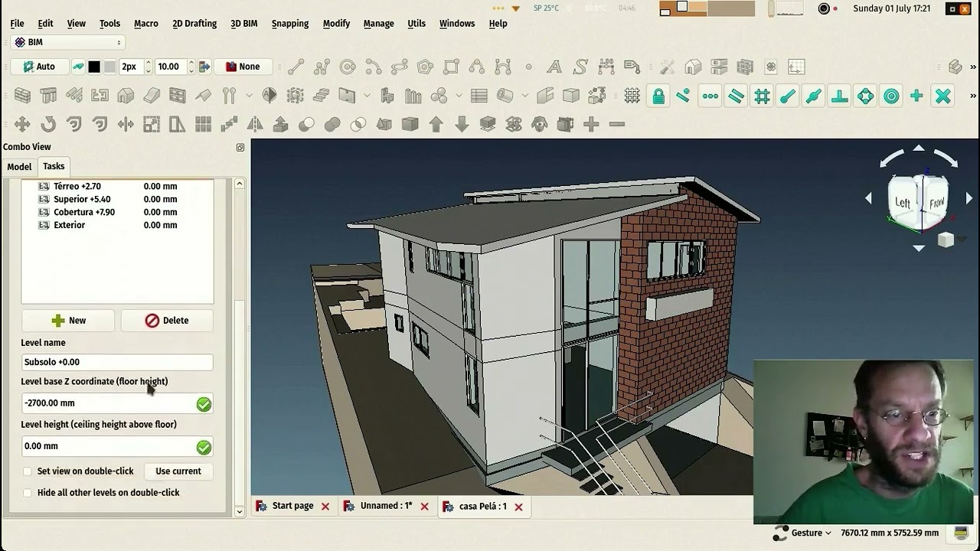The width and height of the screenshot is (980, 551).
Task: Activate the Move tool
Action: [22, 124]
